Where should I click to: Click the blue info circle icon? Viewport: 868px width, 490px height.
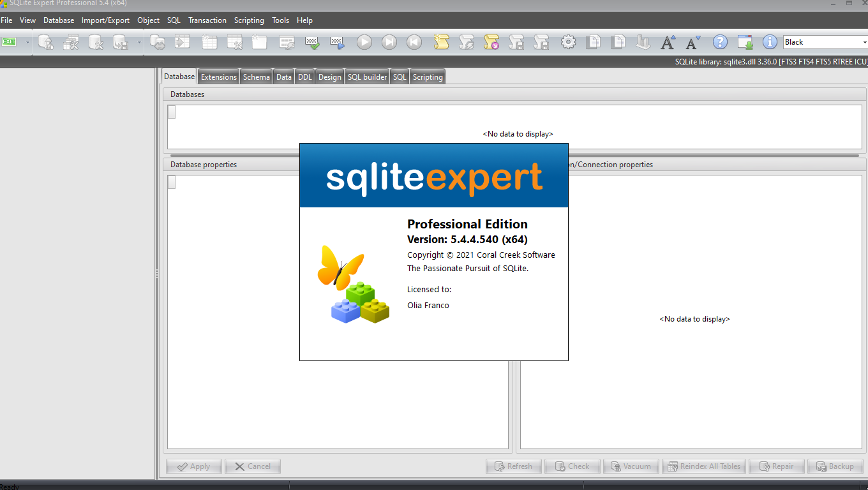click(x=770, y=42)
